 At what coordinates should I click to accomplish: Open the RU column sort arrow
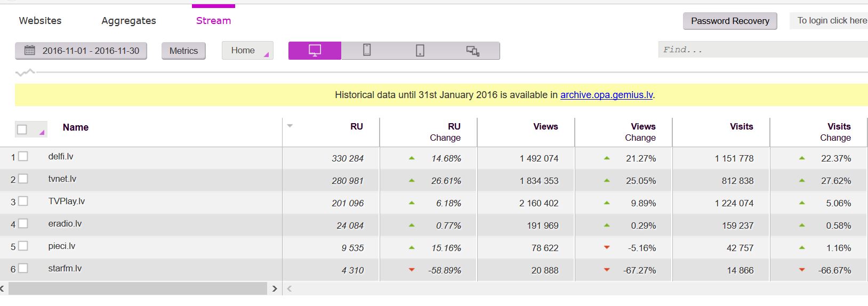290,126
